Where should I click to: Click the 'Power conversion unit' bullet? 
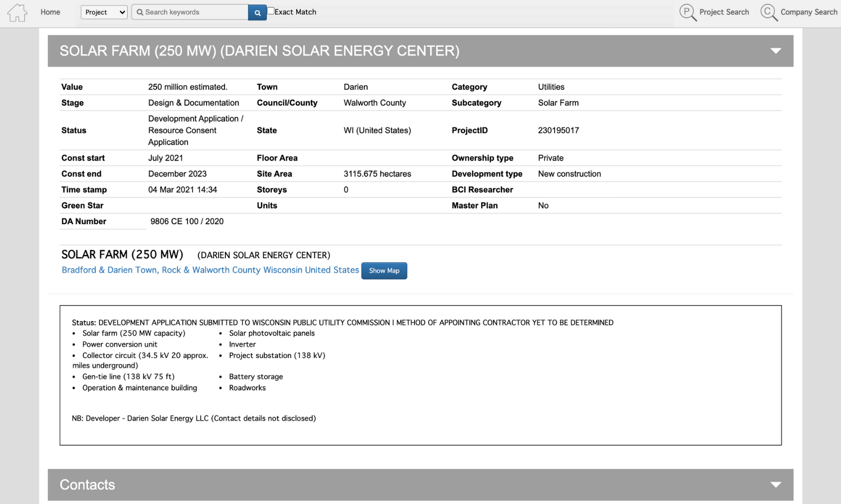tap(120, 344)
